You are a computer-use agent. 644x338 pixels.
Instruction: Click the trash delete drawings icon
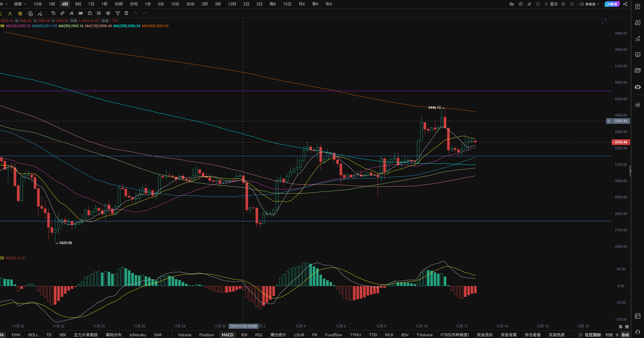(126, 13)
